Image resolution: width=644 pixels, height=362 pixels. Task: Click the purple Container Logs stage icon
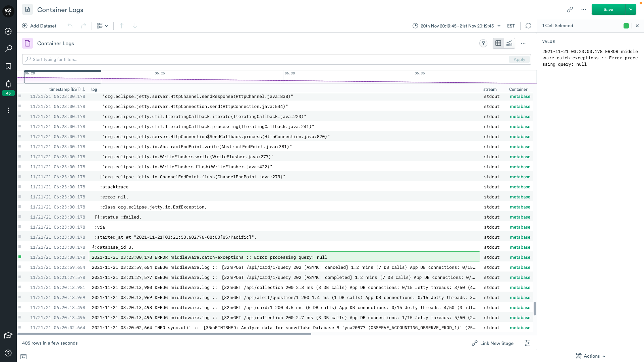pyautogui.click(x=28, y=43)
